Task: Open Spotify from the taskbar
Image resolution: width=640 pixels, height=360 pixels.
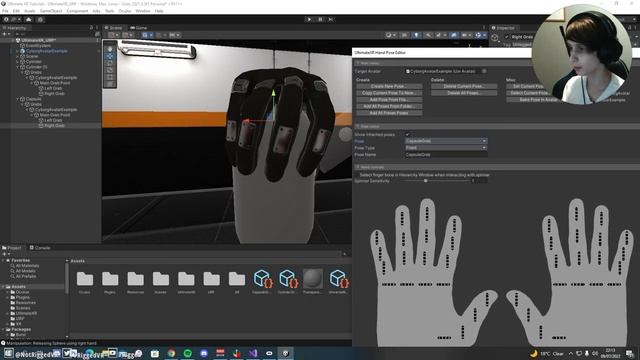Action: 187,353
